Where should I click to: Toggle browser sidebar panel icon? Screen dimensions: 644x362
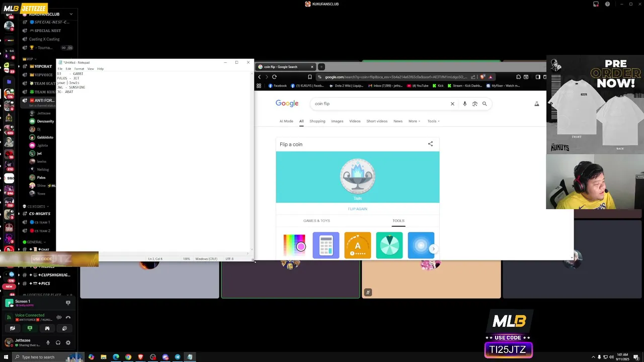click(x=537, y=77)
